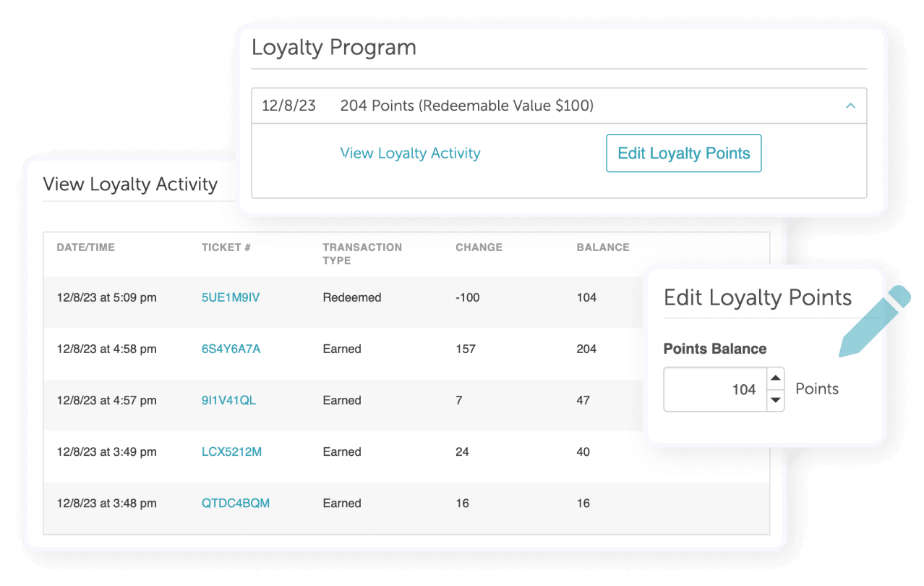
Task: Click the View Loyalty Activity panel heading
Action: tap(130, 184)
